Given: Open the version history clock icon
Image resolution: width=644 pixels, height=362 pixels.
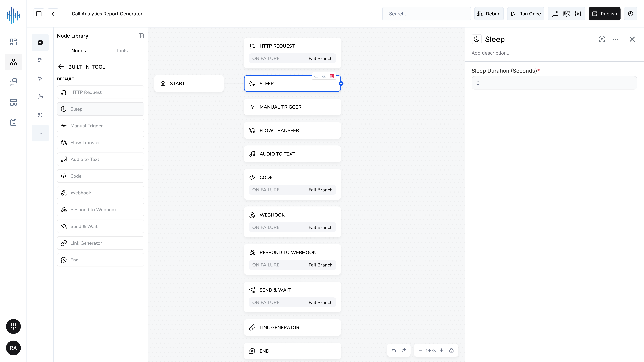Looking at the screenshot, I should (x=630, y=14).
